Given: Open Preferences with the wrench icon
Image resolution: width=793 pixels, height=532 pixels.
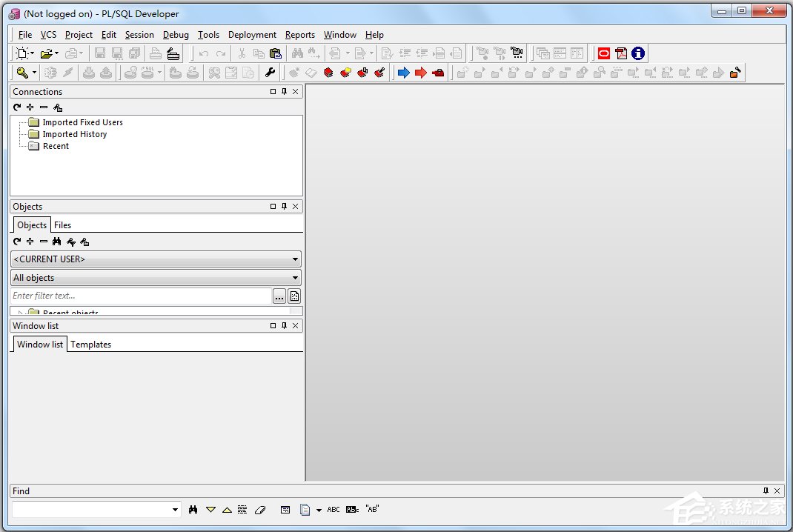Looking at the screenshot, I should tap(270, 73).
